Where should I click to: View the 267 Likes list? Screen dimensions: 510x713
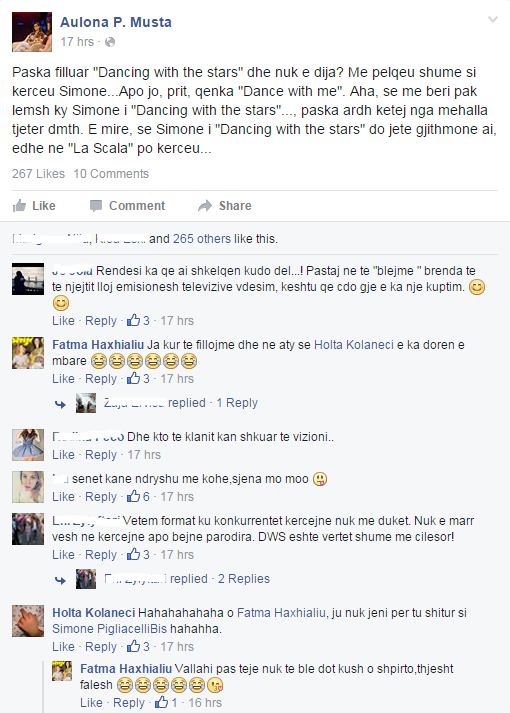(38, 174)
